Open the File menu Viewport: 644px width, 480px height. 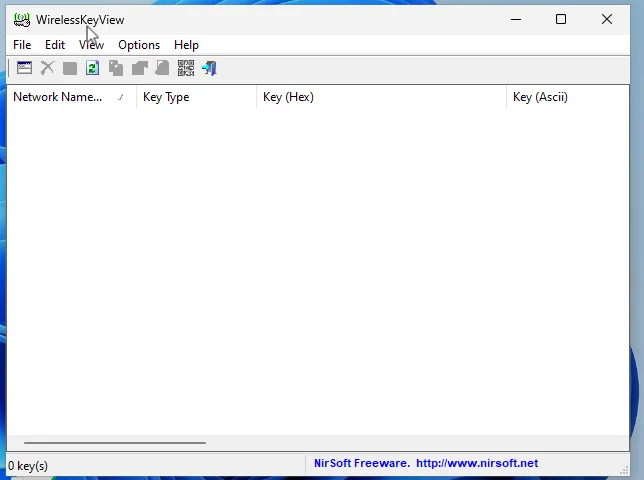[x=22, y=45]
